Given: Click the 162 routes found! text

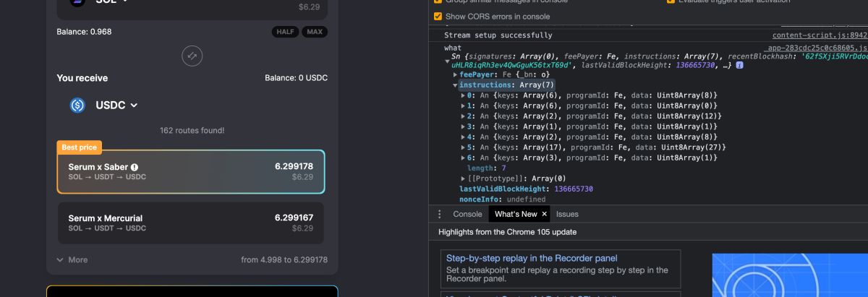Looking at the screenshot, I should 192,131.
